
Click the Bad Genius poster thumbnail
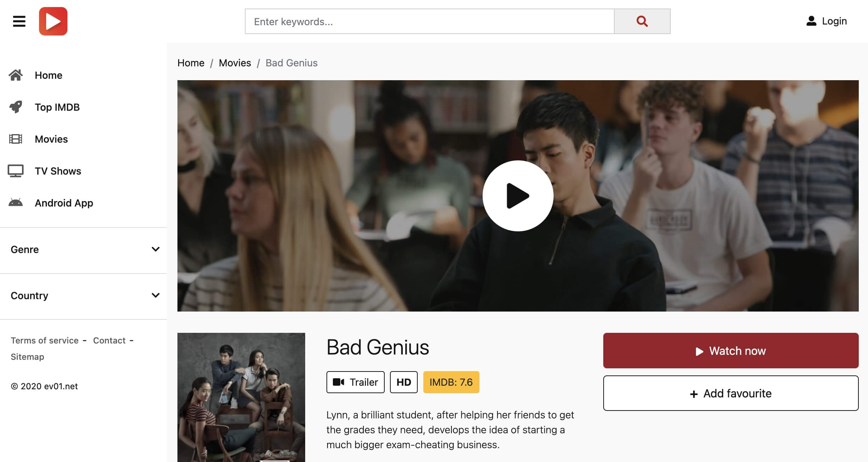point(241,397)
